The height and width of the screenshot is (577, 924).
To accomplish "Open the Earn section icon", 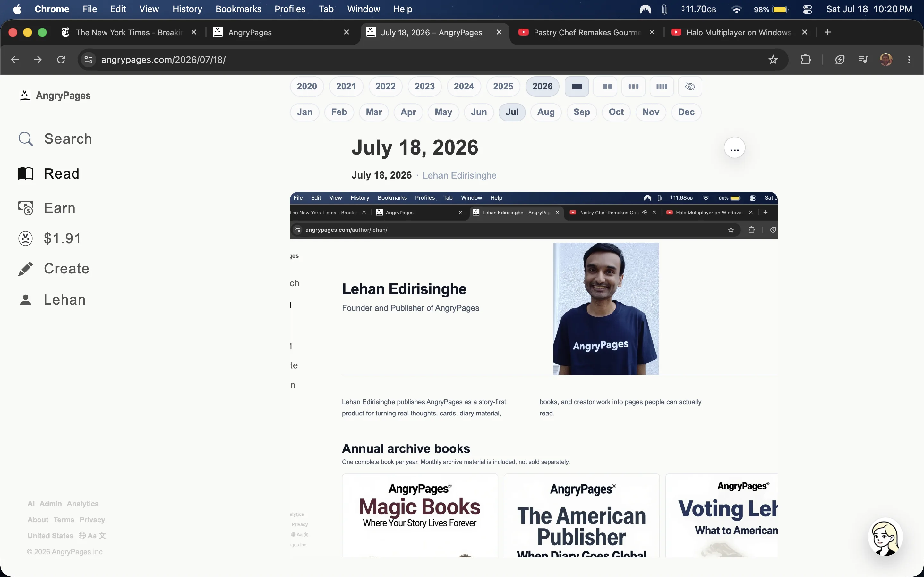I will (26, 208).
